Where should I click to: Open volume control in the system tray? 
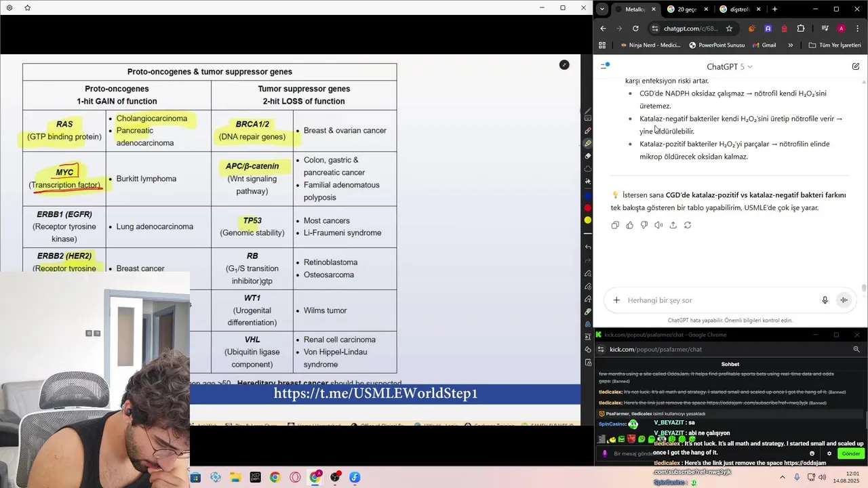pyautogui.click(x=823, y=477)
